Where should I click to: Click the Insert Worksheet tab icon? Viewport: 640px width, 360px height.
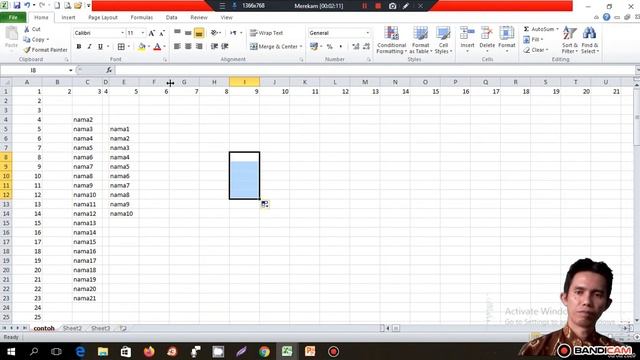123,328
